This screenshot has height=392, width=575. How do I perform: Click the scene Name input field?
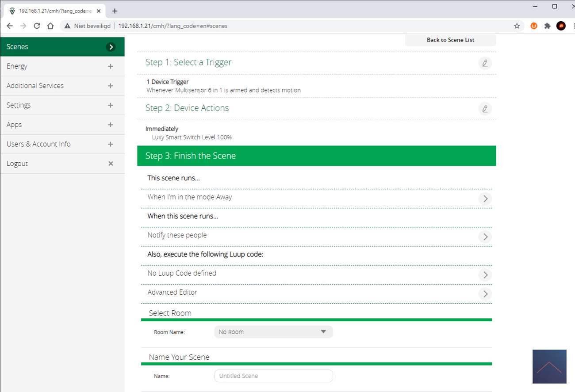[273, 376]
